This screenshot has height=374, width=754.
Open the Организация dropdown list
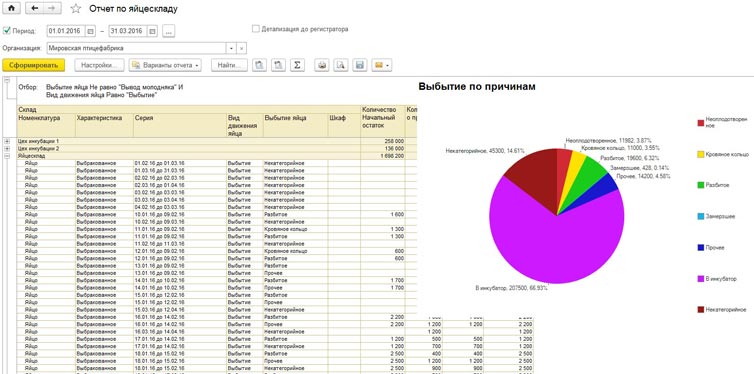[x=231, y=48]
